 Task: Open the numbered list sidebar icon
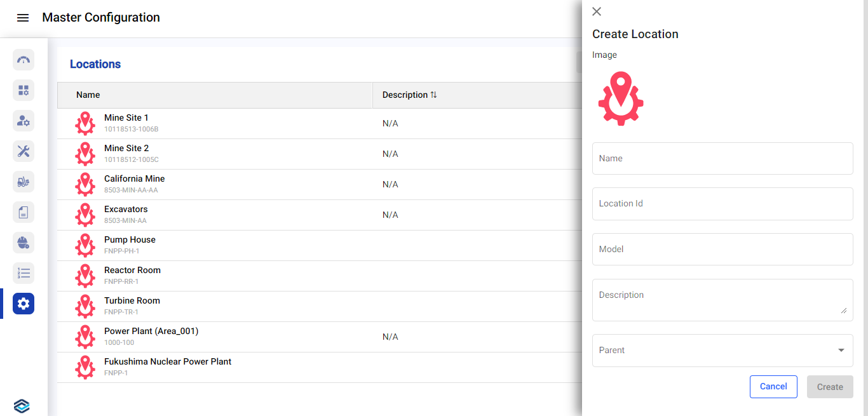24,273
